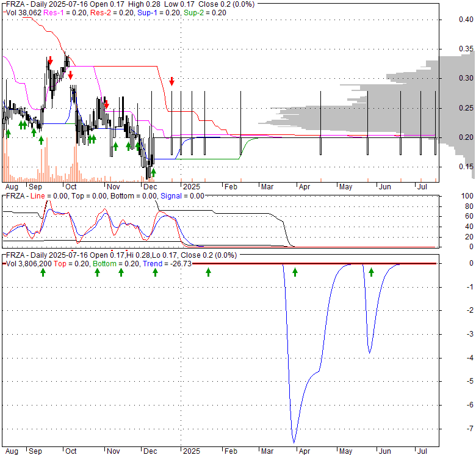Click the Jul label on the bottom time axis
The width and height of the screenshot is (476, 455).
[422, 451]
